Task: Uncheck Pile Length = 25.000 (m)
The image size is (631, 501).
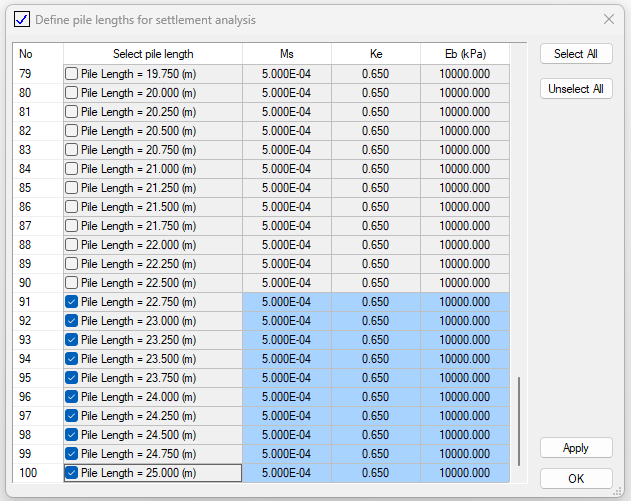Action: coord(71,473)
